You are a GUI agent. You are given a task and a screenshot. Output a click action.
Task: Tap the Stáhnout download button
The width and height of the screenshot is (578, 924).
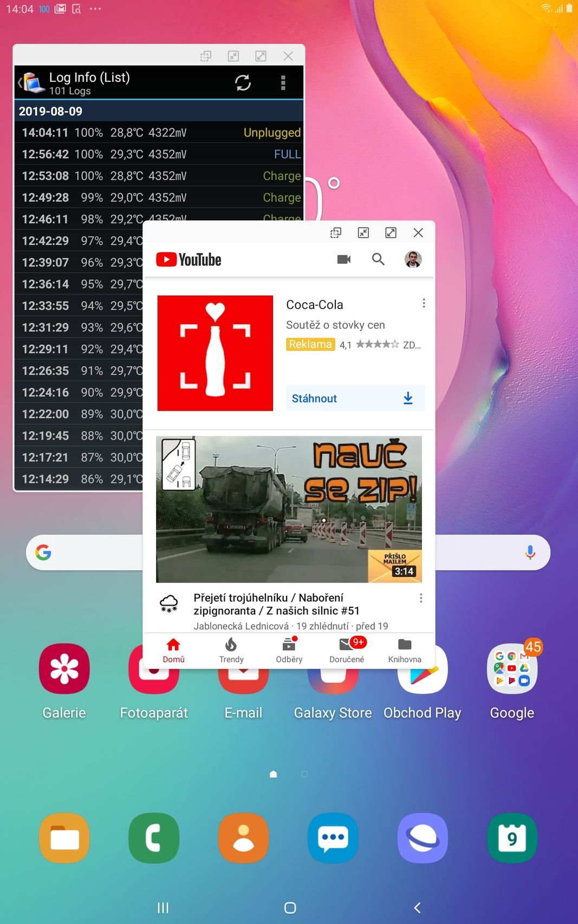tap(355, 398)
